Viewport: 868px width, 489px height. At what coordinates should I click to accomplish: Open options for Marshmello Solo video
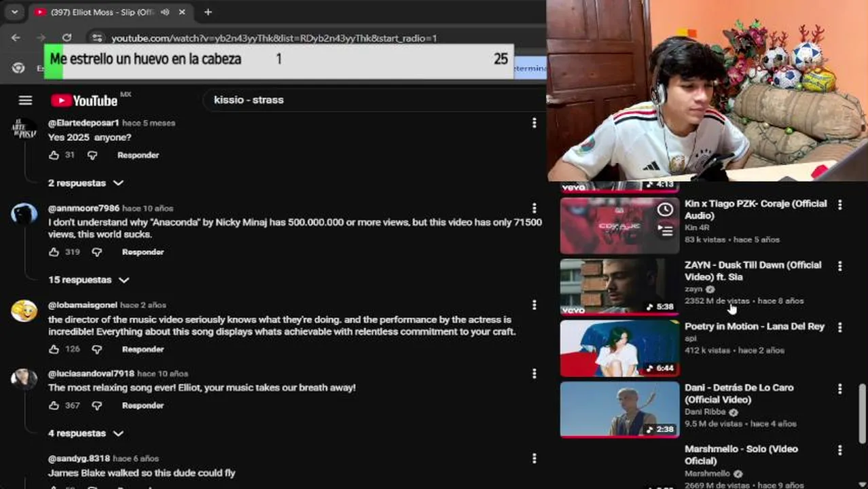[x=839, y=450]
